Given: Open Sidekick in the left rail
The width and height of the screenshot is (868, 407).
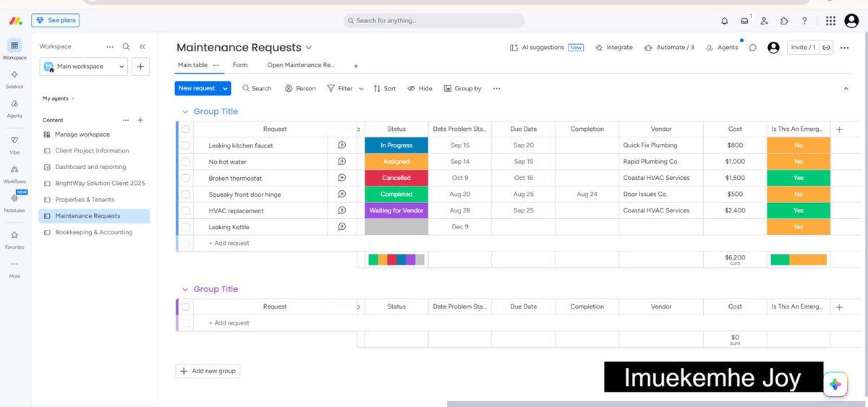Looking at the screenshot, I should 14,78.
